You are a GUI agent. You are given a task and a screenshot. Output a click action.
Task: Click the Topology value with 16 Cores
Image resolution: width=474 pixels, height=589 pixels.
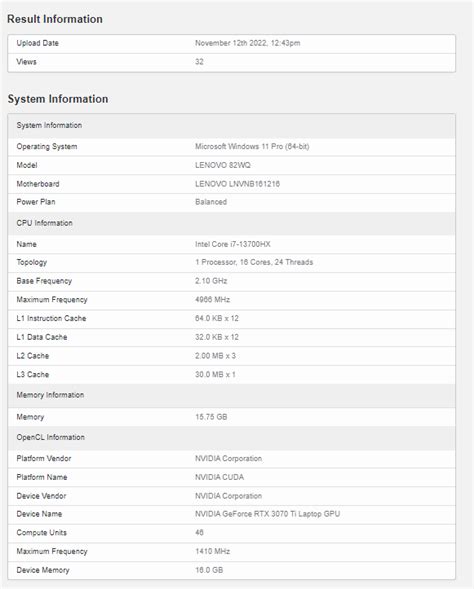click(254, 262)
